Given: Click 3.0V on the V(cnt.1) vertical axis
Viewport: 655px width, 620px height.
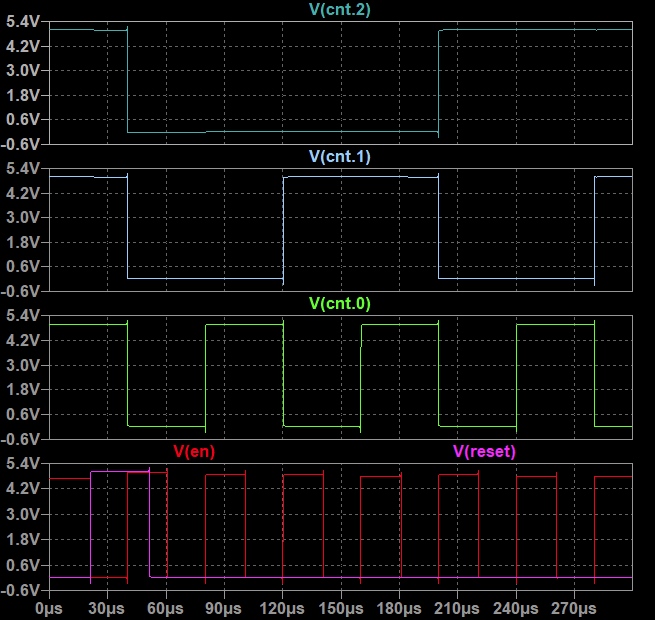Looking at the screenshot, I should pos(22,217).
